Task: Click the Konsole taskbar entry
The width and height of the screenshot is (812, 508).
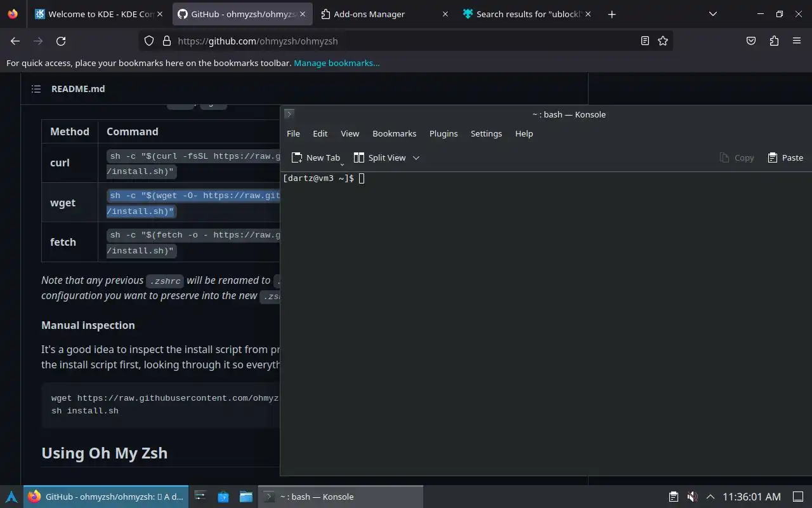Action: point(340,497)
